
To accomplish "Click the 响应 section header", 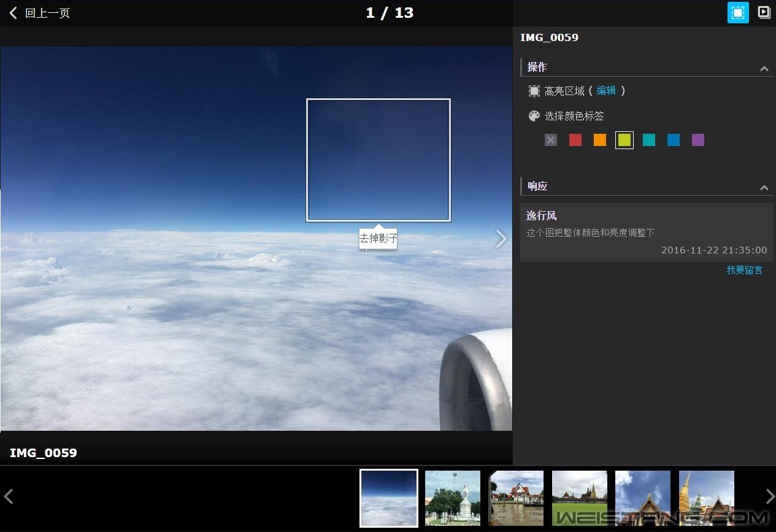I will click(x=647, y=187).
